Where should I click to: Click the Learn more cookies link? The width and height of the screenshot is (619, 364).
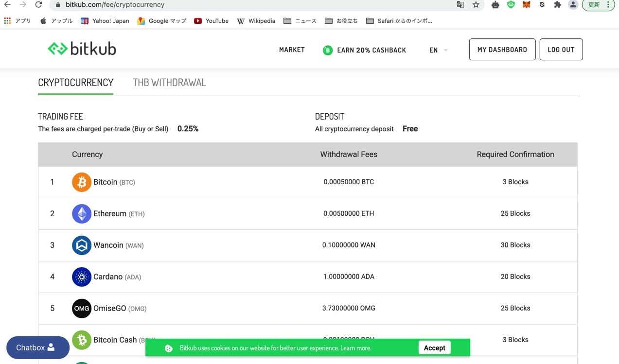click(357, 347)
